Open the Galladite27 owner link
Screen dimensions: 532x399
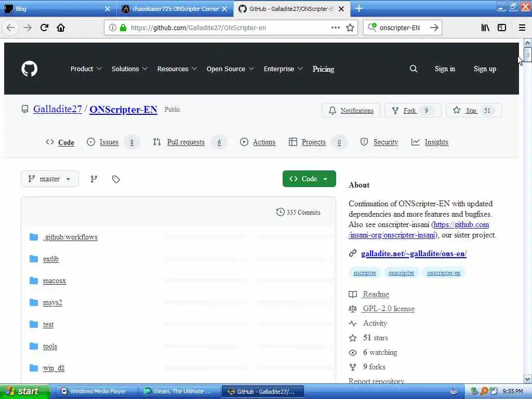click(58, 109)
